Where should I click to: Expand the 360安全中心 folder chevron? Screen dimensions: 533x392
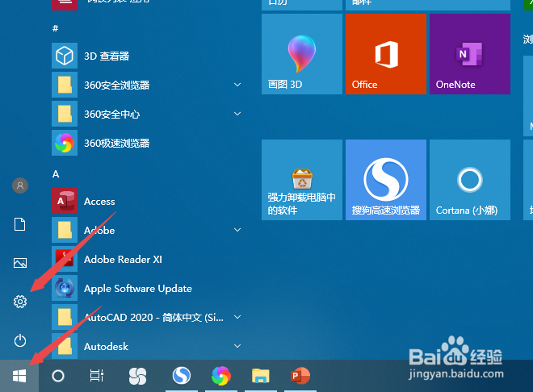237,114
